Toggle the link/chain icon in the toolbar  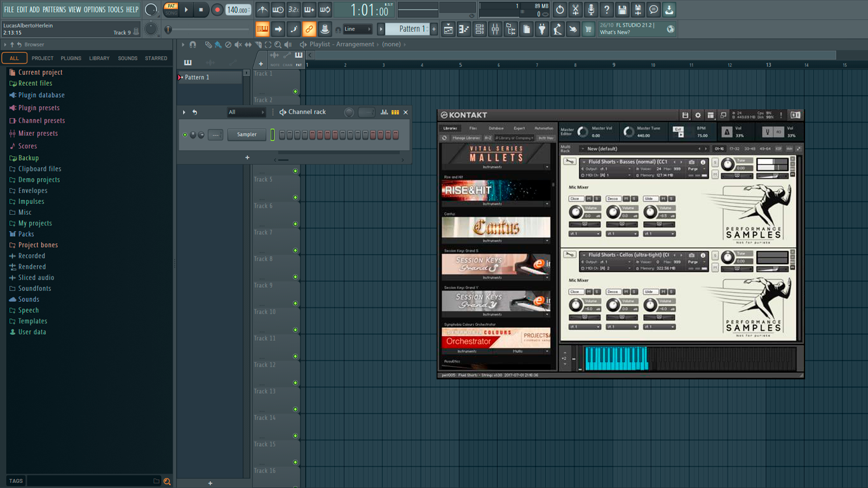(x=309, y=29)
